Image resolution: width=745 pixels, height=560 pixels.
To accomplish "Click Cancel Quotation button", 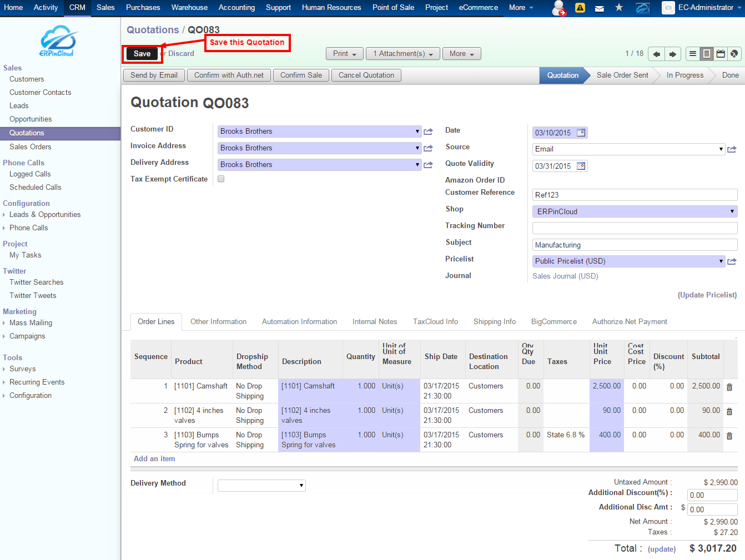I will point(366,75).
